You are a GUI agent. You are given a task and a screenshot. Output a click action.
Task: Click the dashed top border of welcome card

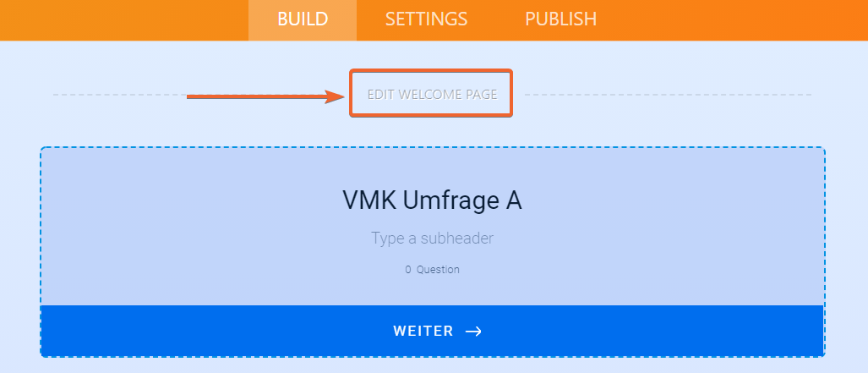coord(432,148)
